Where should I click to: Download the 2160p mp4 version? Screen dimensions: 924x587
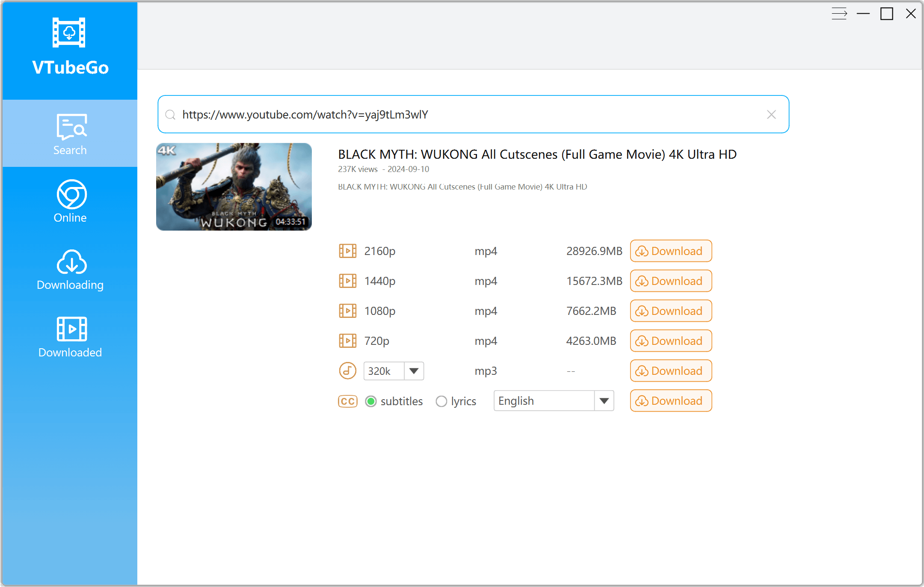(x=670, y=251)
